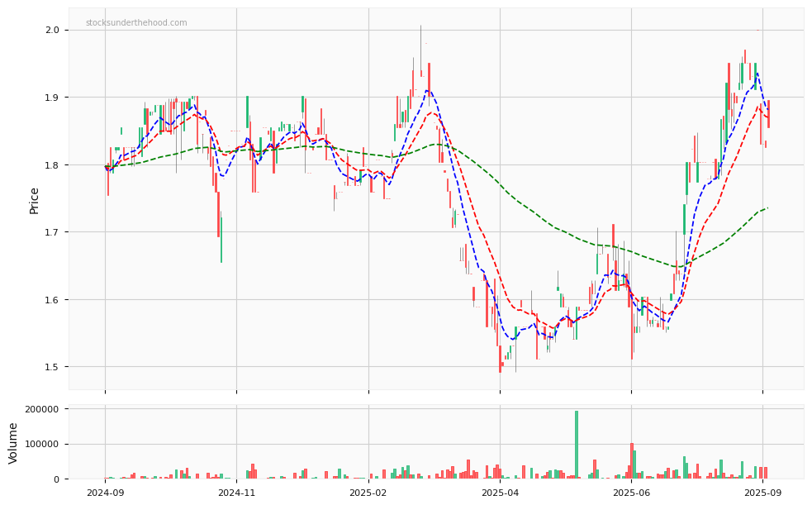Click the tallest red volume bar reaching 100000

click(632, 461)
